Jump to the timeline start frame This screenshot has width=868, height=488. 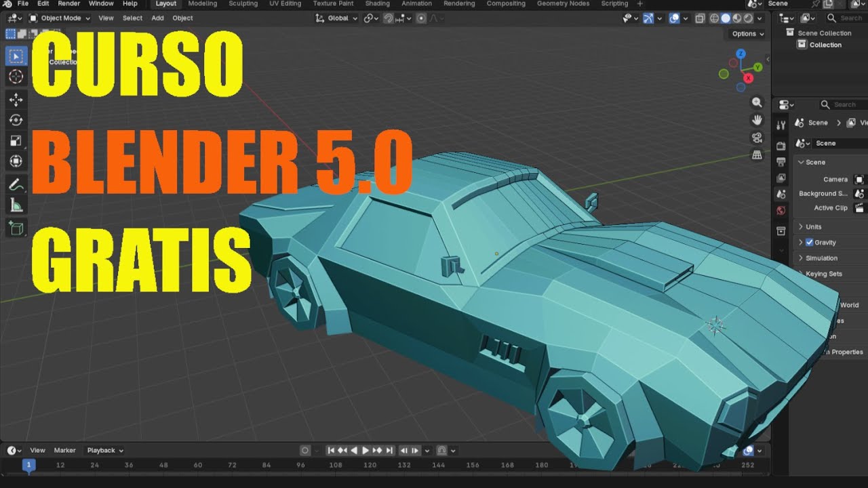(x=331, y=450)
